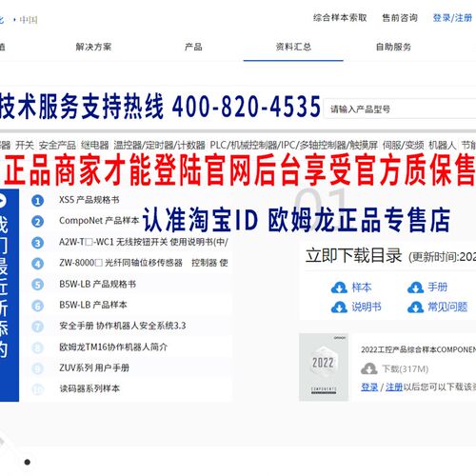Click number 1 badge beside XS5 产品规格书
Screen dimensions: 476x476
point(38,201)
